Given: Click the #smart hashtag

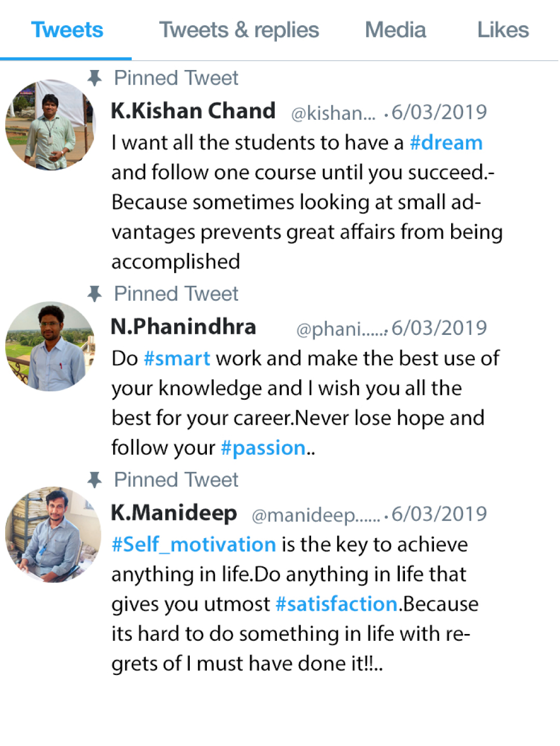Looking at the screenshot, I should coord(177,358).
